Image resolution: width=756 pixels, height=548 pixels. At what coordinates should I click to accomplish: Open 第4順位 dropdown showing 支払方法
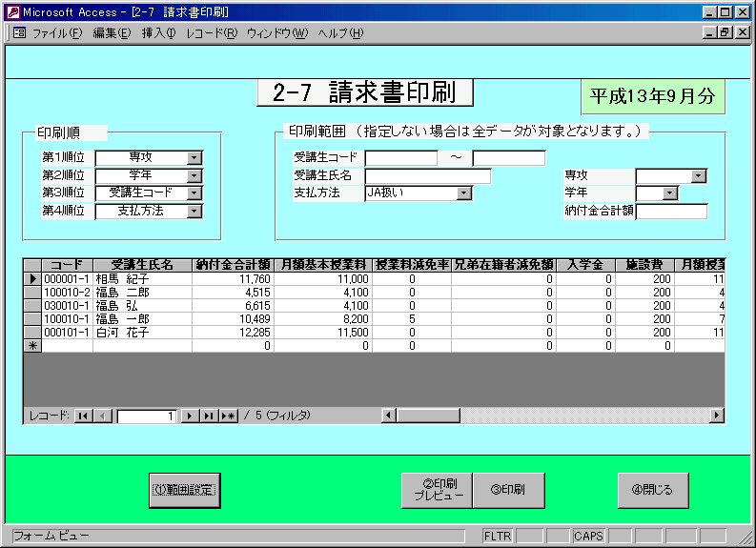[x=194, y=212]
